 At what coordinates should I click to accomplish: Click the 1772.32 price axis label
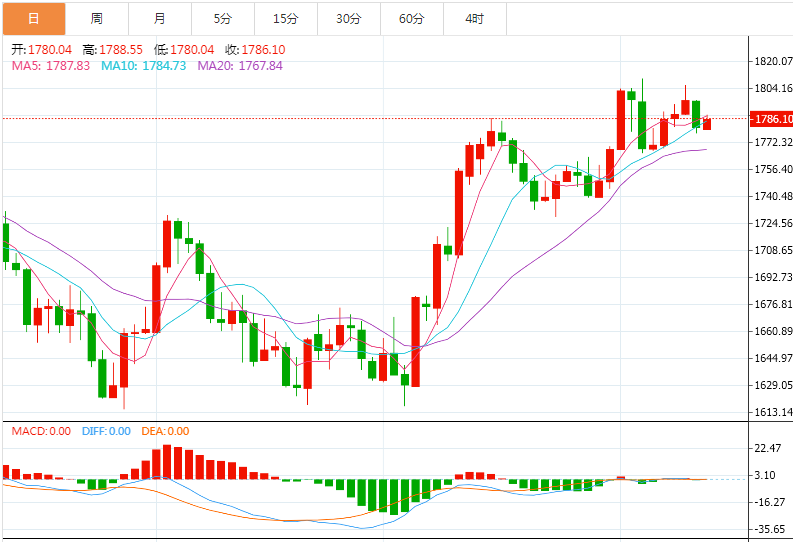(x=773, y=142)
